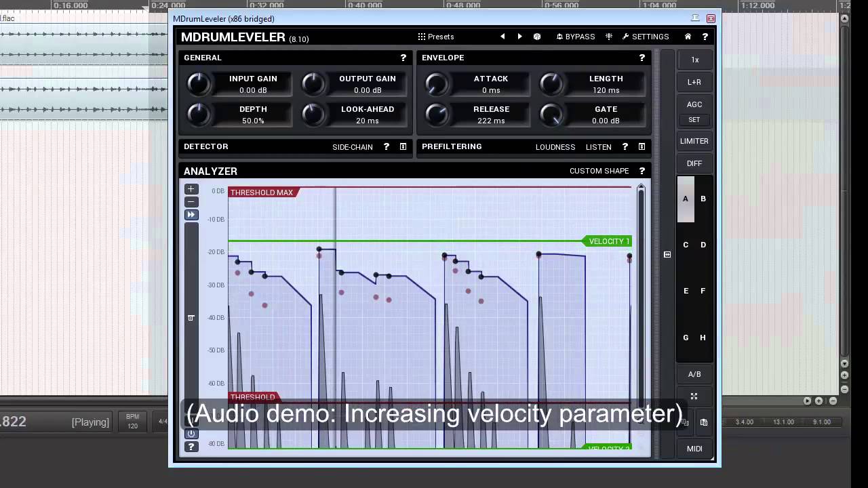Load previous preset with left arrow
This screenshot has width=868, height=488.
click(x=502, y=37)
